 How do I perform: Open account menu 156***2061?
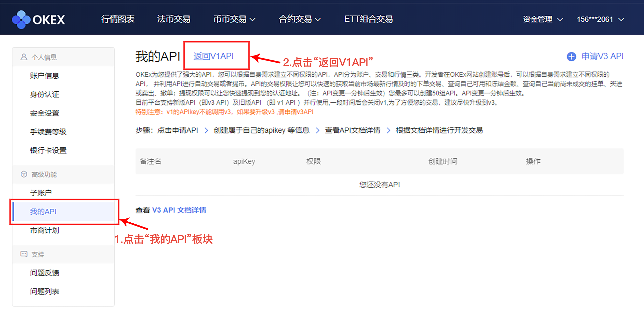tap(600, 19)
